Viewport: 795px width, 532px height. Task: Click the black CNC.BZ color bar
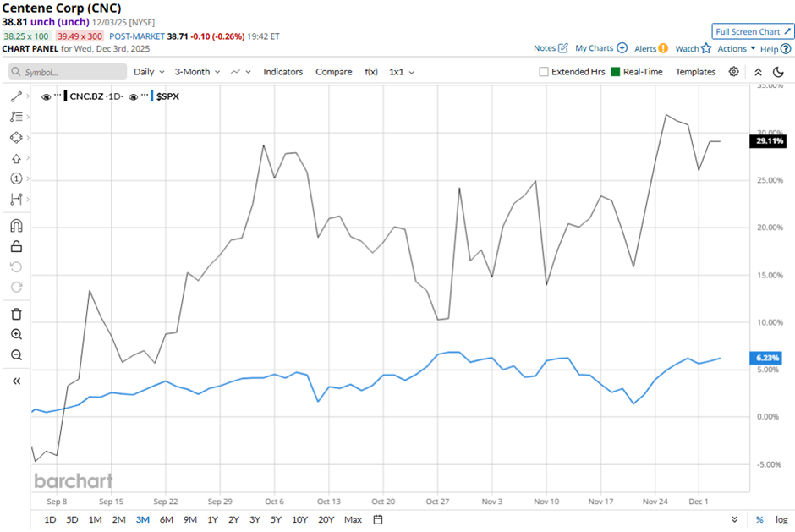pos(65,96)
